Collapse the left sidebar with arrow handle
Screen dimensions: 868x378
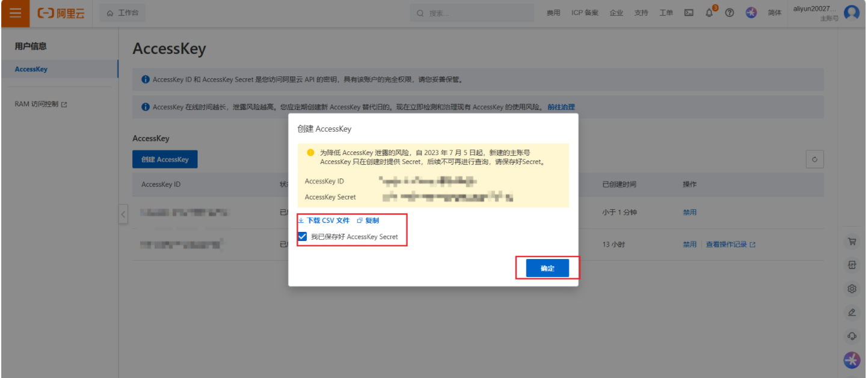pyautogui.click(x=123, y=214)
